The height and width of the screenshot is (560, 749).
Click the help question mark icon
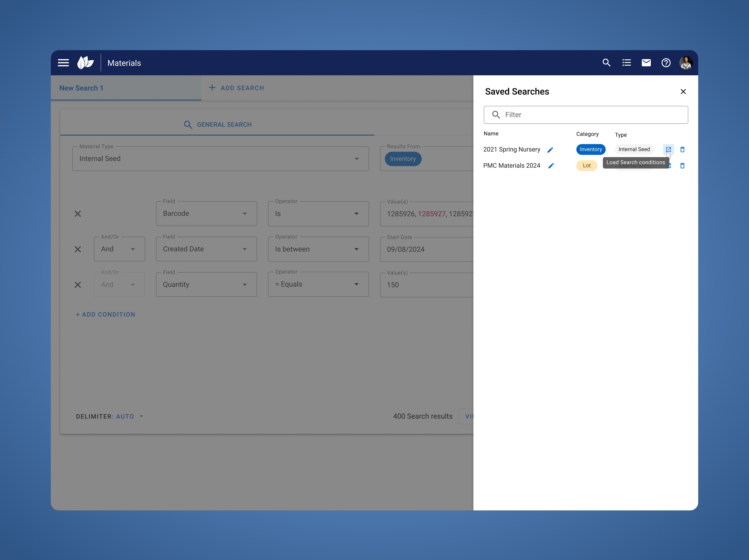point(666,63)
